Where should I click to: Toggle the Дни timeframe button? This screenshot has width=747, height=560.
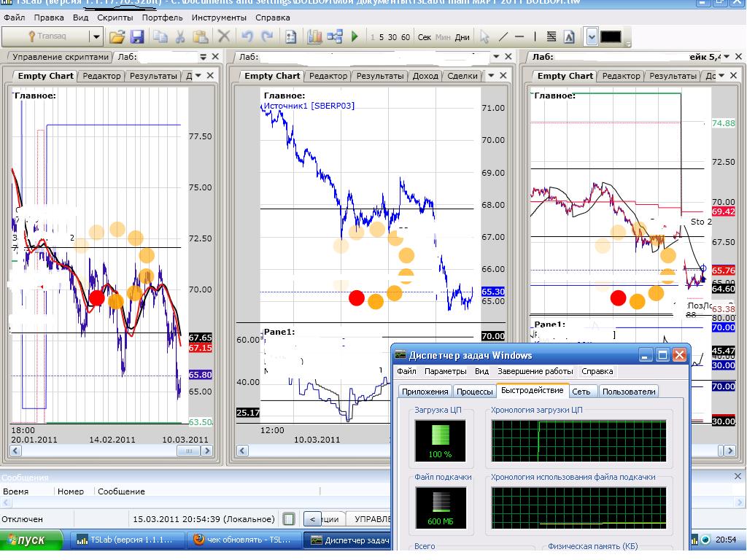tap(462, 37)
